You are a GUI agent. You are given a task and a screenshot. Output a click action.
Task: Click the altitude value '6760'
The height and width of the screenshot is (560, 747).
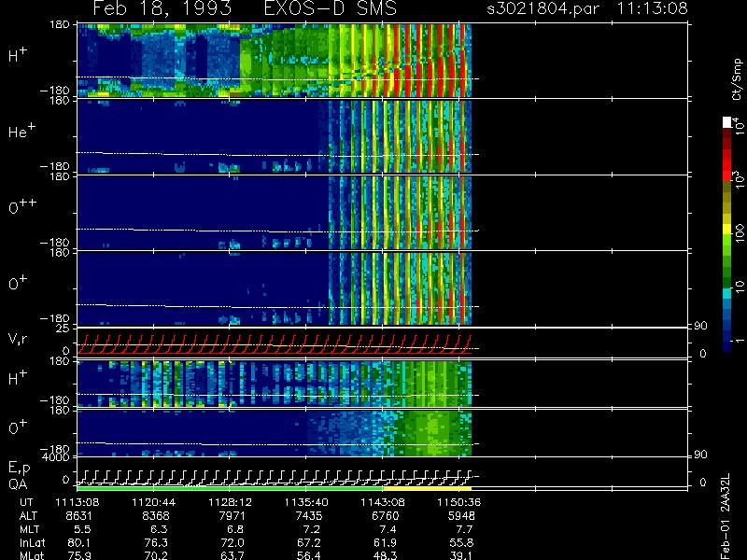coord(385,516)
